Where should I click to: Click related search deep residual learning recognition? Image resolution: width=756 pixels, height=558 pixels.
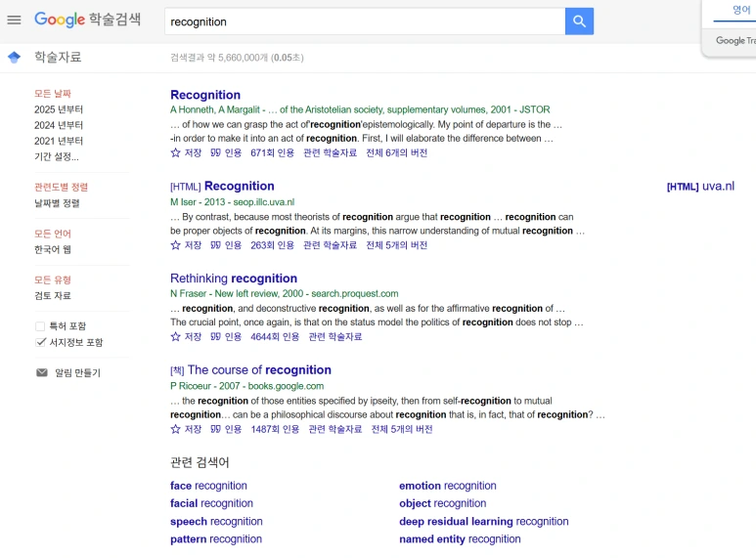483,522
